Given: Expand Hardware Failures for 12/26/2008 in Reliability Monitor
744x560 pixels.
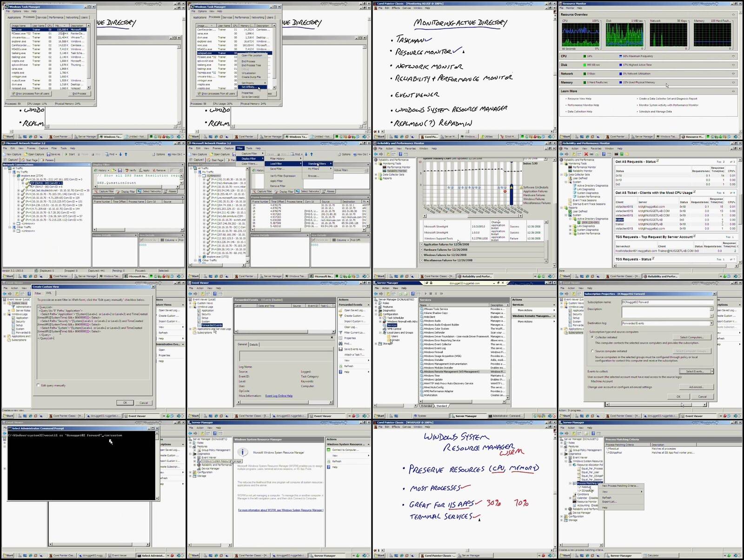Looking at the screenshot, I should point(422,250).
